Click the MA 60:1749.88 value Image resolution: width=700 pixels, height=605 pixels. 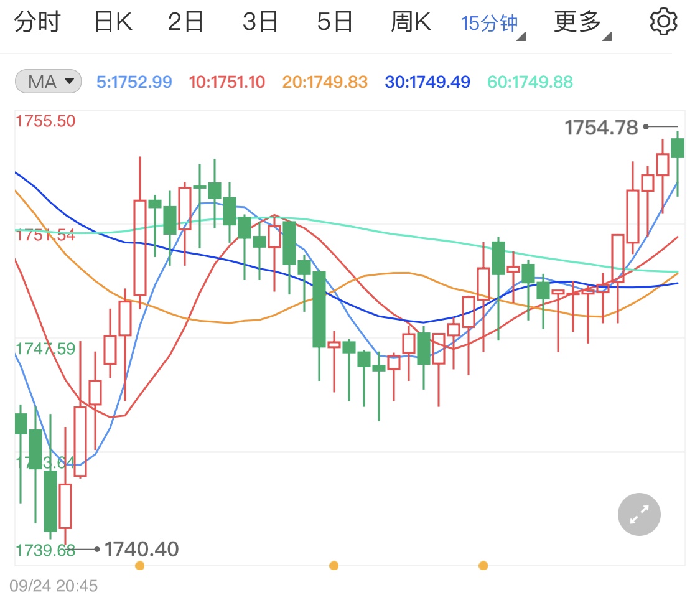coord(530,82)
